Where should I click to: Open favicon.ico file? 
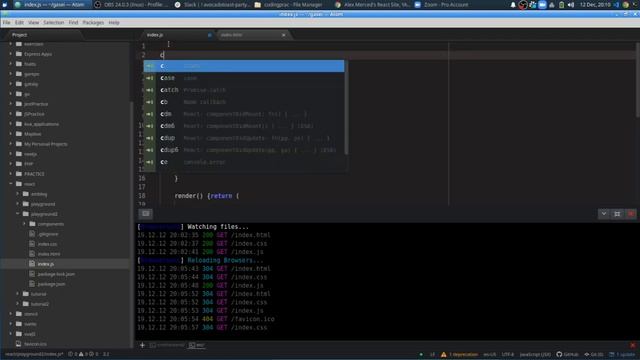35,344
